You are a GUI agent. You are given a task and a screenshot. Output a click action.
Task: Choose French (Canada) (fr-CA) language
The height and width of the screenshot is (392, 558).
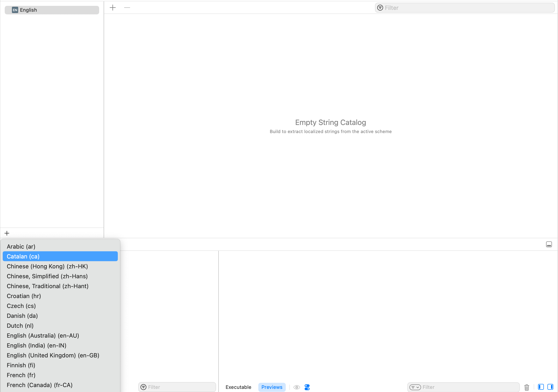pyautogui.click(x=40, y=385)
